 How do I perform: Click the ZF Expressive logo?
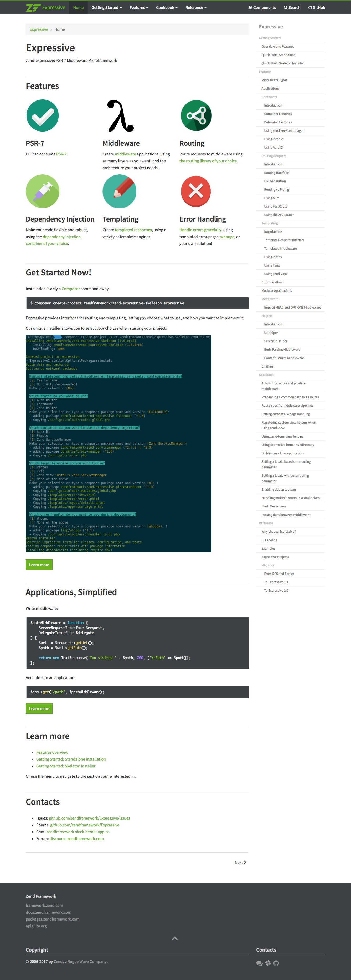click(x=46, y=7)
